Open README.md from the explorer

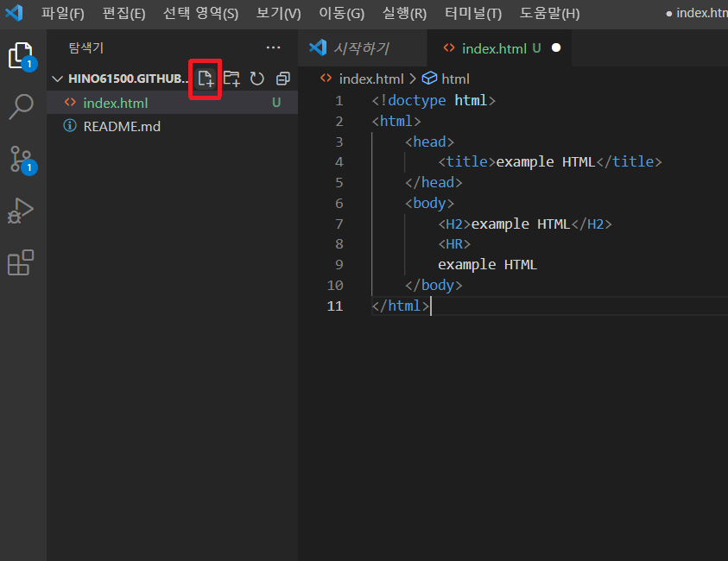pos(121,126)
